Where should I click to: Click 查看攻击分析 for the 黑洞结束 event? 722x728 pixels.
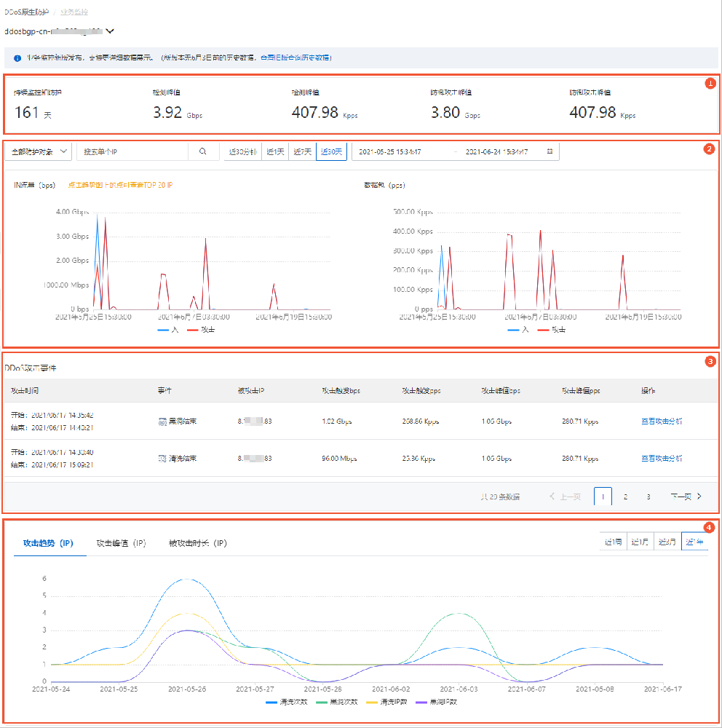click(x=662, y=422)
